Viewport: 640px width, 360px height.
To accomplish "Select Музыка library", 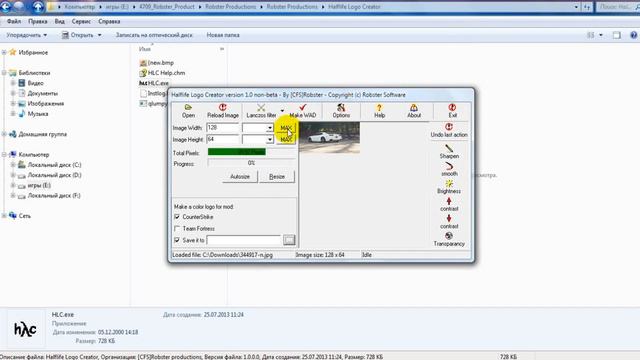I will click(38, 113).
